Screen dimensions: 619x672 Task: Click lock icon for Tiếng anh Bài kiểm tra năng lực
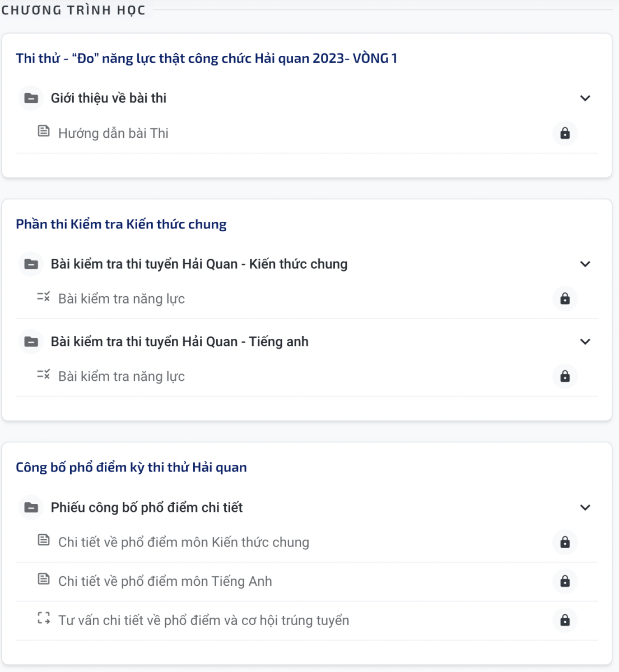coord(565,376)
